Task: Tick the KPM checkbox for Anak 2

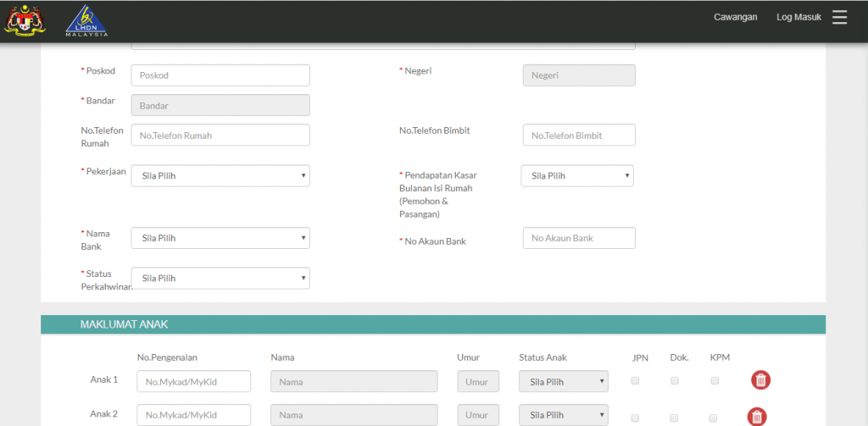Action: click(x=713, y=418)
